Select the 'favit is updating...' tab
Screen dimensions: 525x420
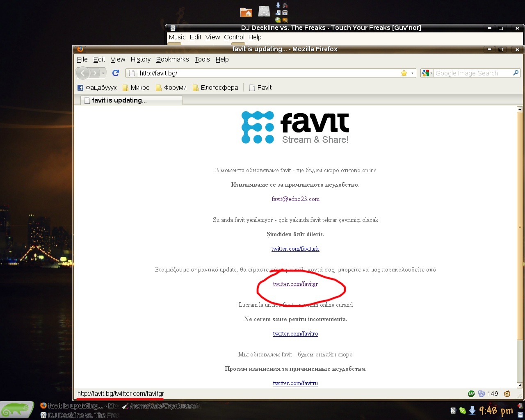[131, 100]
